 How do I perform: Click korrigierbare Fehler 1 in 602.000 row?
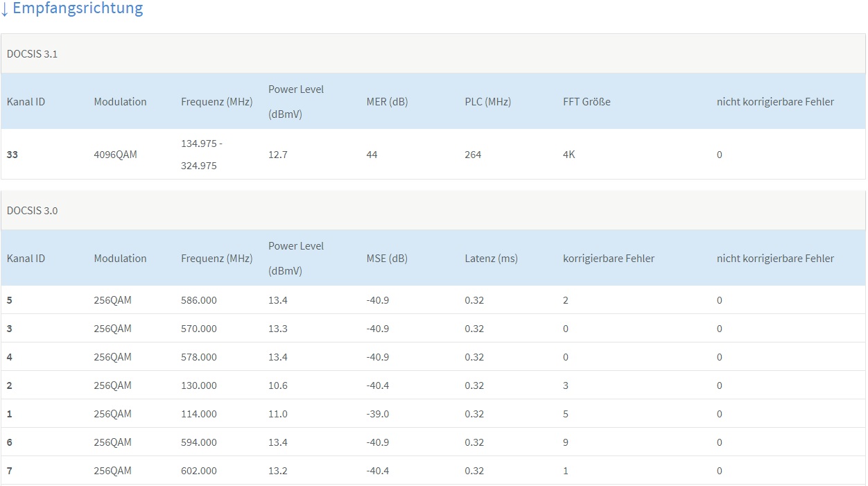[566, 471]
